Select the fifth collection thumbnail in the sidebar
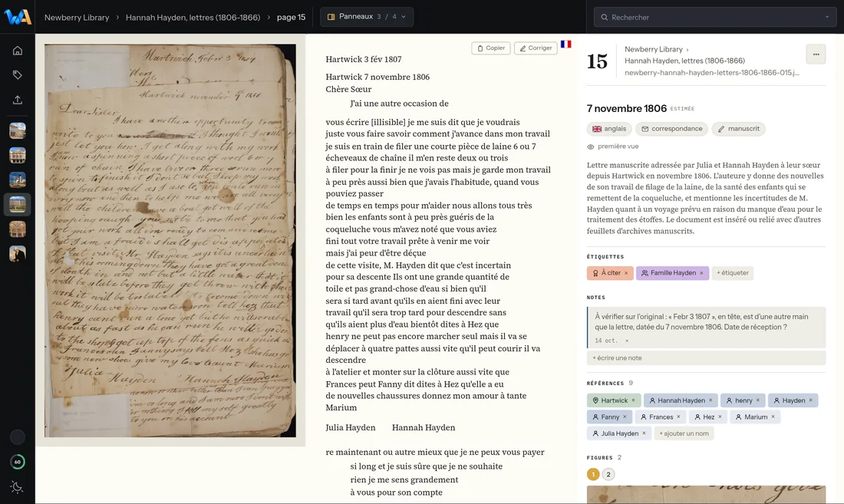The image size is (844, 504). click(17, 229)
